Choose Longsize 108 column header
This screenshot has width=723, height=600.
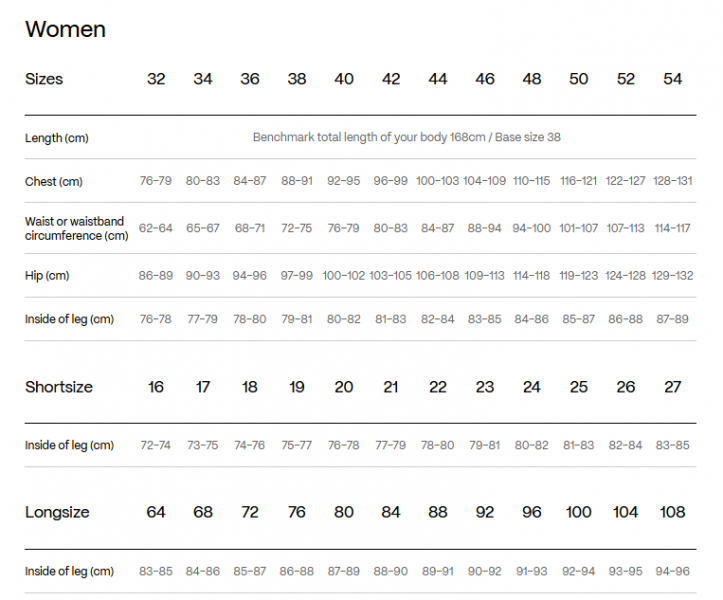tap(672, 512)
